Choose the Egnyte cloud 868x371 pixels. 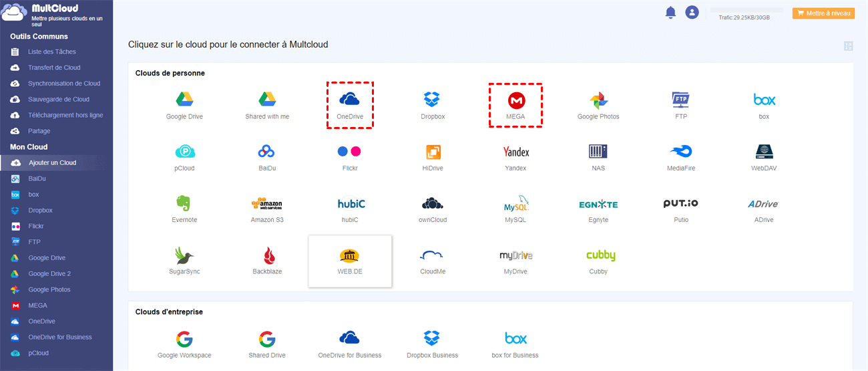(x=598, y=204)
